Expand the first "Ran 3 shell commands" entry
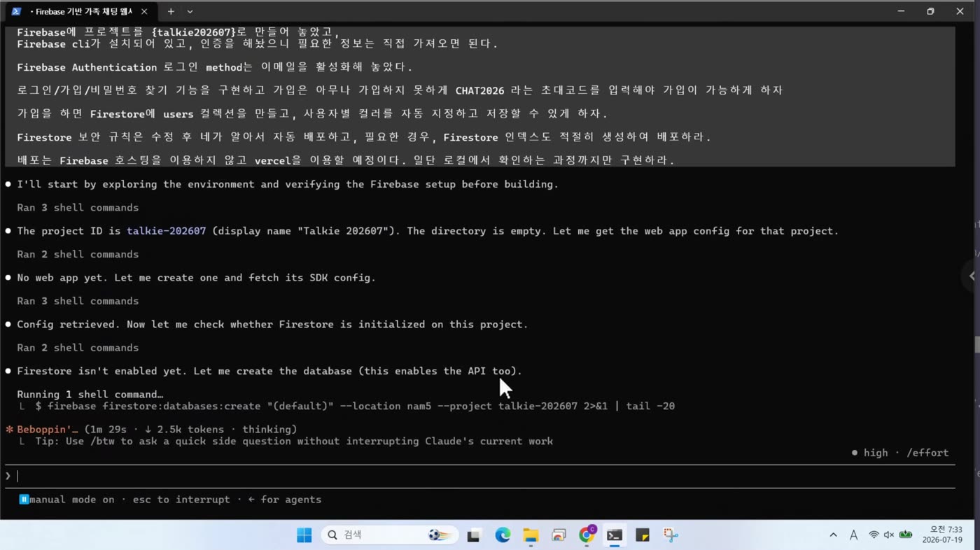The width and height of the screenshot is (980, 550). tap(78, 208)
